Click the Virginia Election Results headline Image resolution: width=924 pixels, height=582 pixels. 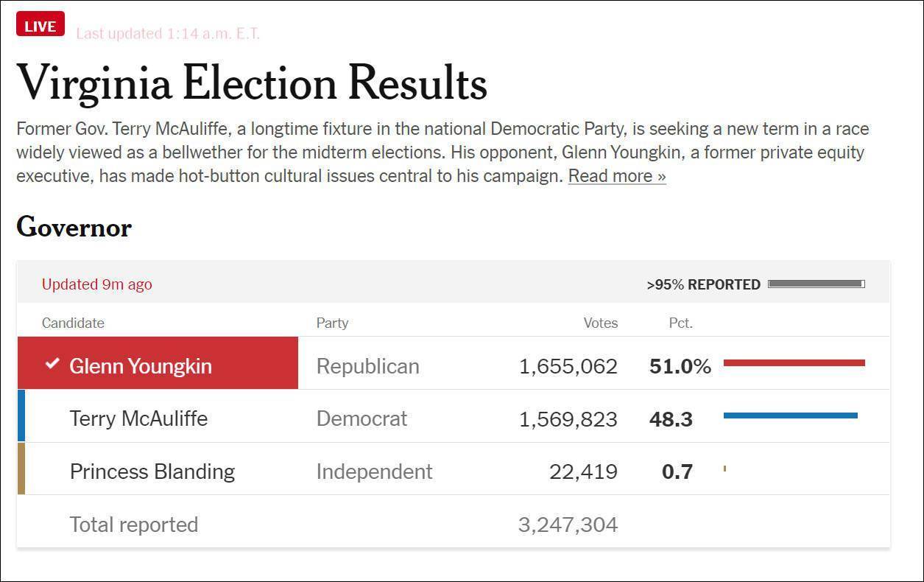tap(252, 83)
